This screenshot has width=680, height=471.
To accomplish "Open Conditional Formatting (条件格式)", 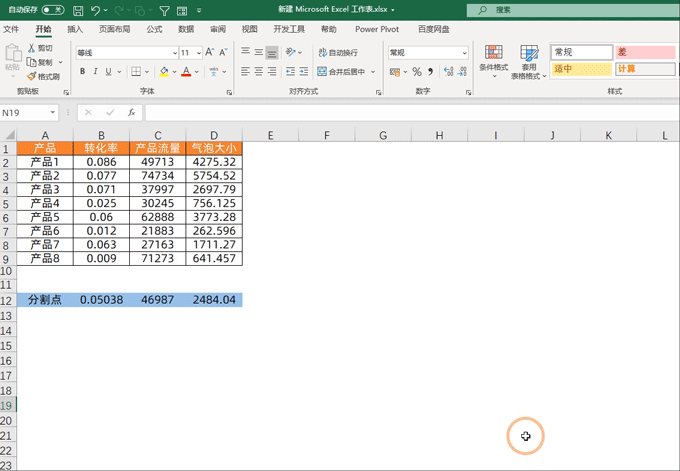I will [493, 61].
